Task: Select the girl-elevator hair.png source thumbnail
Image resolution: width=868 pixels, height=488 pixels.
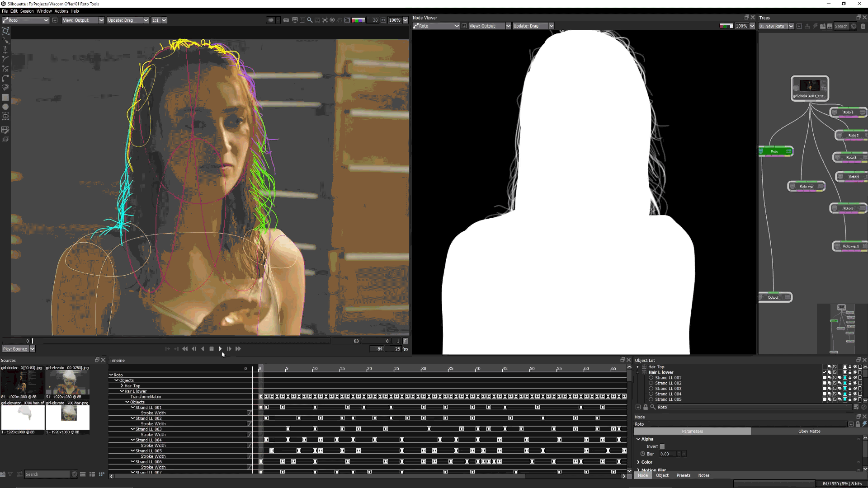Action: [x=68, y=416]
